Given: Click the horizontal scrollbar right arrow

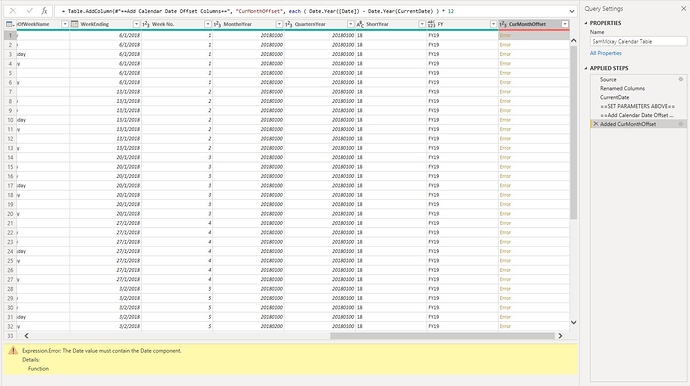Looking at the screenshot, I should click(x=560, y=336).
